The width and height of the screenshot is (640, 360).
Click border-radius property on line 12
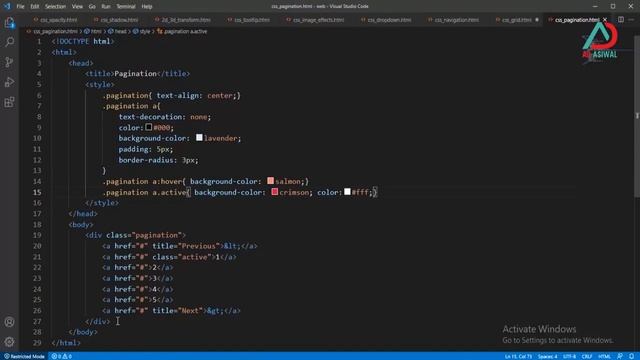click(x=146, y=160)
